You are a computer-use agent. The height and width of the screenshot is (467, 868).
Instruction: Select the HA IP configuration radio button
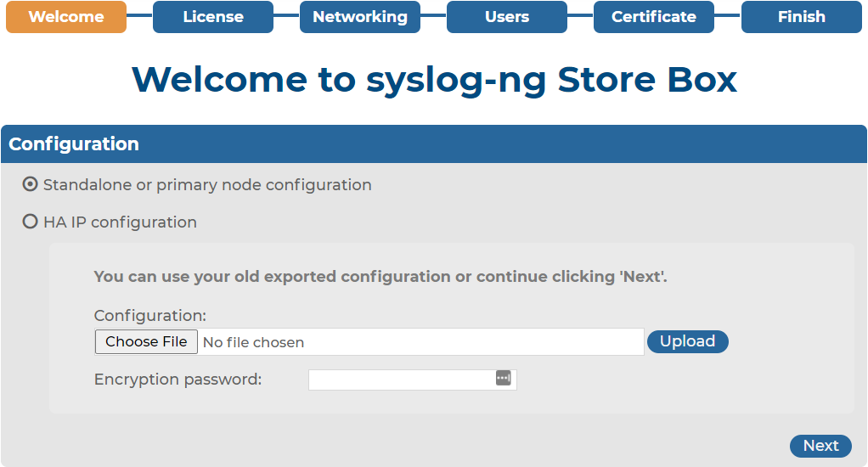click(30, 222)
